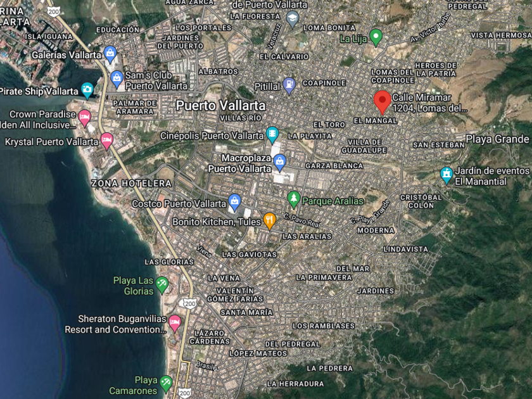
Task: Click the Highway 200 shield near Las Glorias
Action: click(190, 303)
